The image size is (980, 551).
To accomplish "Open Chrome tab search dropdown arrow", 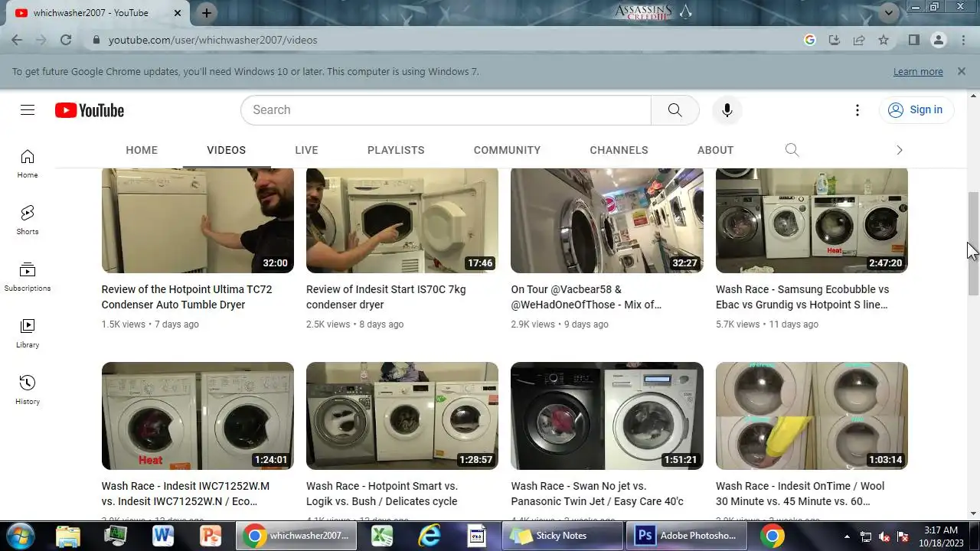I will pyautogui.click(x=889, y=12).
